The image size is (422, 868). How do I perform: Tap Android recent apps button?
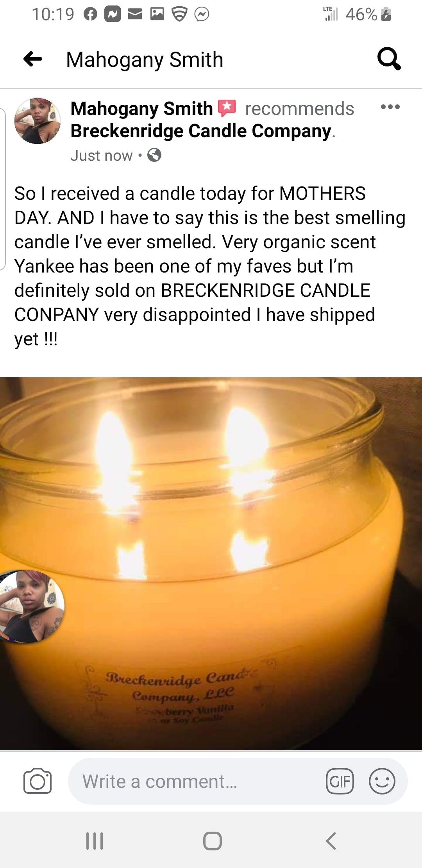(x=95, y=841)
